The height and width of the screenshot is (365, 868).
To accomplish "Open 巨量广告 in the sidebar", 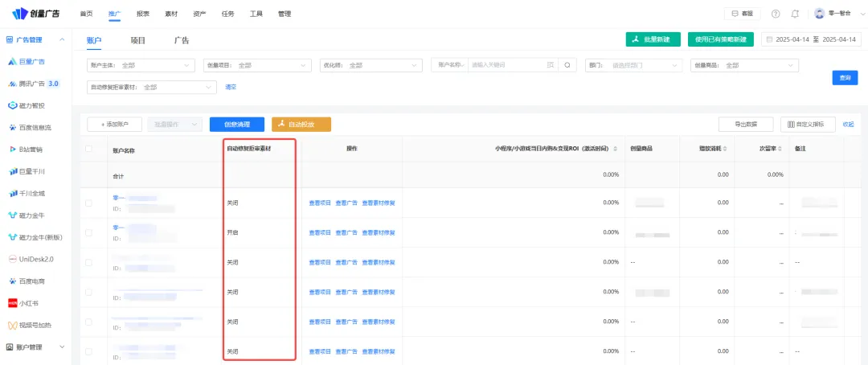I will [x=31, y=61].
